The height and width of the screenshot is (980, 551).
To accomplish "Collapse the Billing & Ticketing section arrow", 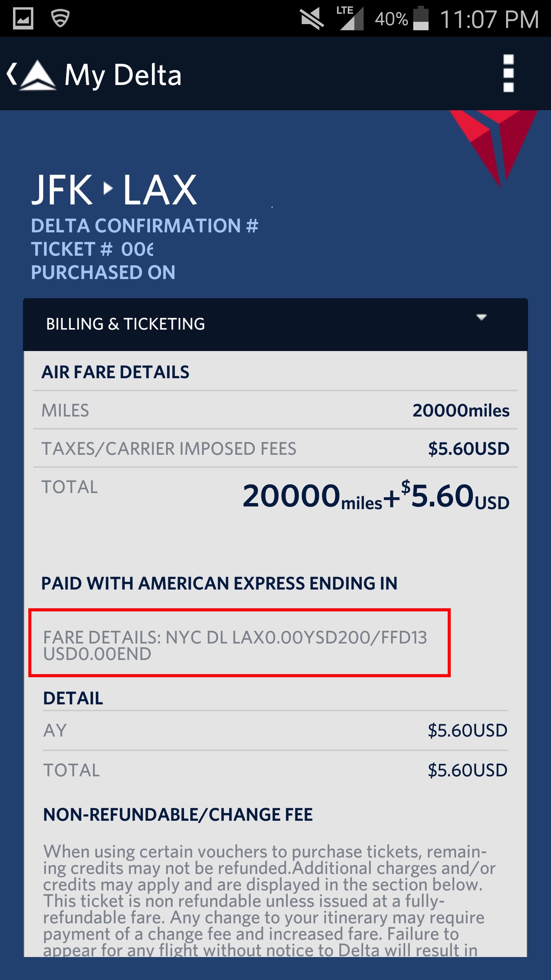I will point(481,317).
